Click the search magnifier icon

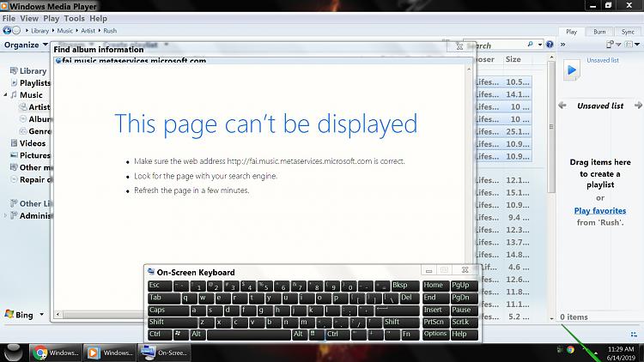pyautogui.click(x=531, y=45)
